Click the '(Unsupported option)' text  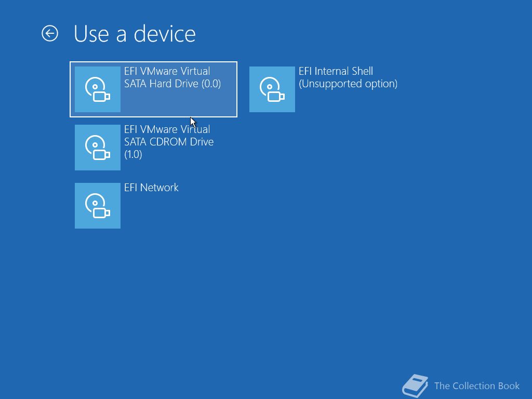point(348,84)
